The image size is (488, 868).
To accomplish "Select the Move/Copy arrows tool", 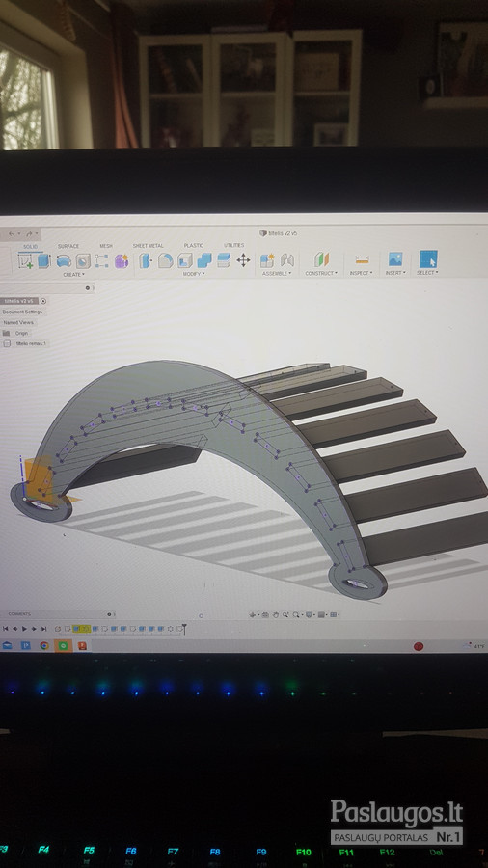I will pyautogui.click(x=243, y=260).
